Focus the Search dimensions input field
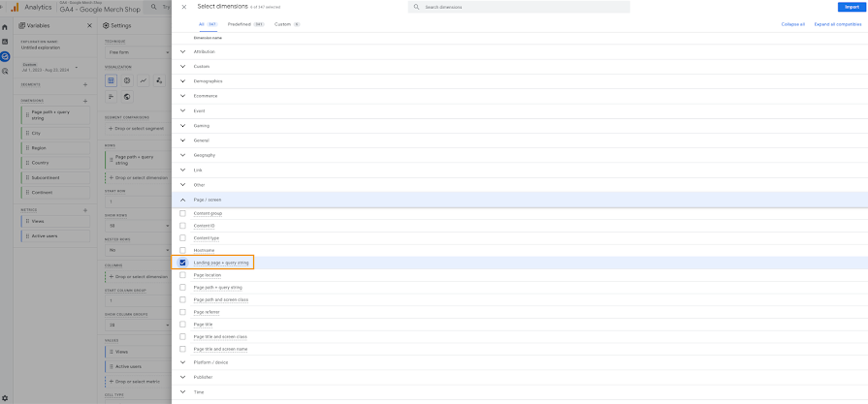 [x=519, y=7]
